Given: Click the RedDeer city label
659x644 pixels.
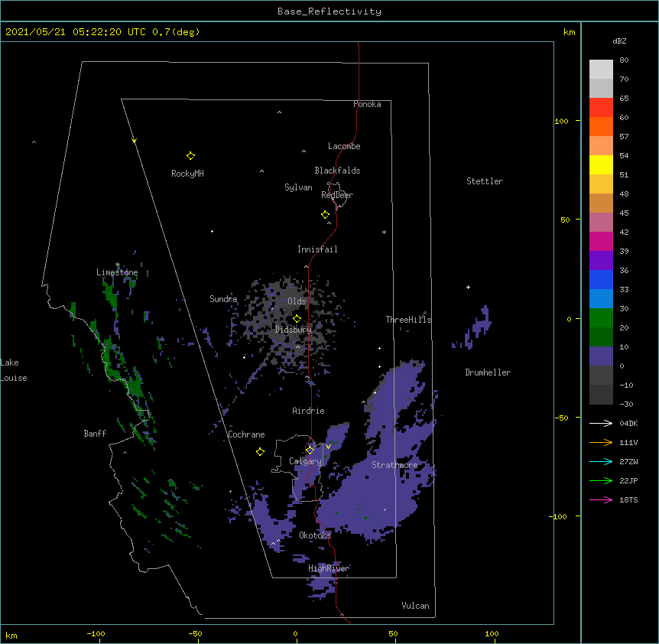Looking at the screenshot, I should point(337,195).
